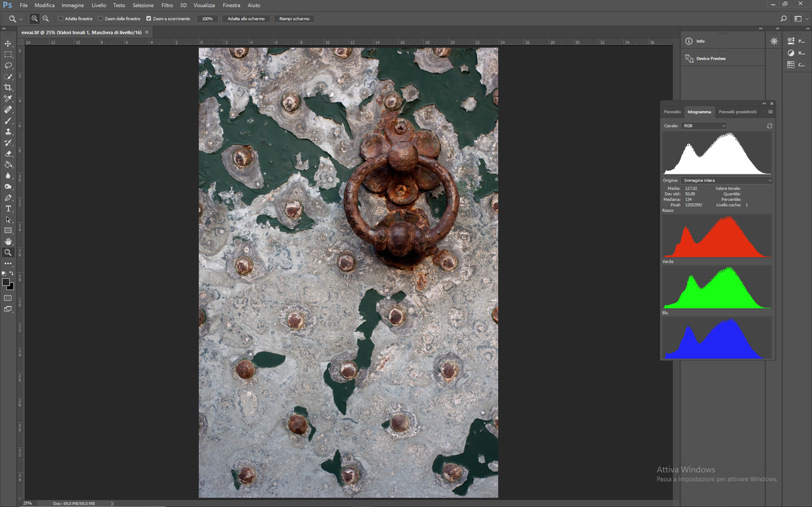
Task: Click the Riempi schermo button
Action: 294,19
